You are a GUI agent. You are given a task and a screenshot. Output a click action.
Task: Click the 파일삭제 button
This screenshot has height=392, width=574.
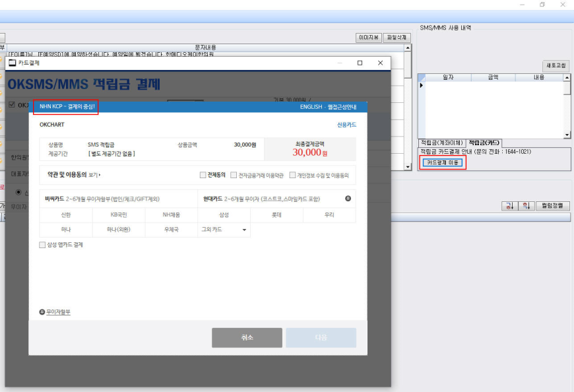point(397,38)
